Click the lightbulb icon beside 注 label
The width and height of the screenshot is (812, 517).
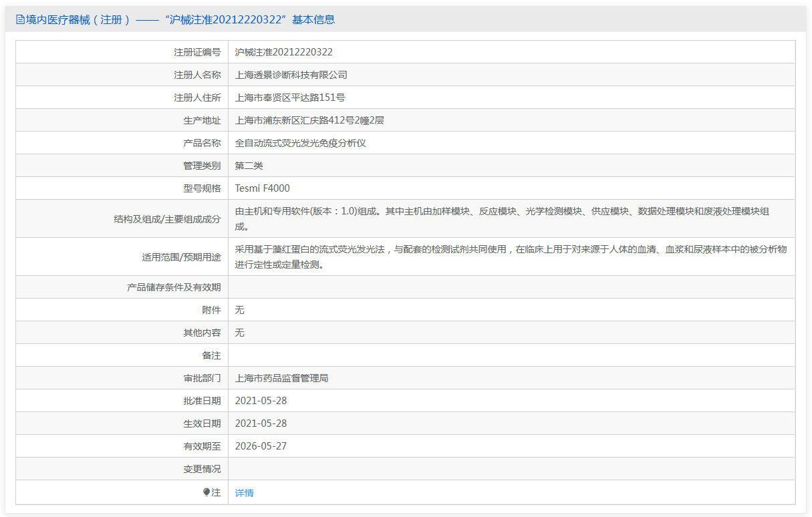point(207,492)
